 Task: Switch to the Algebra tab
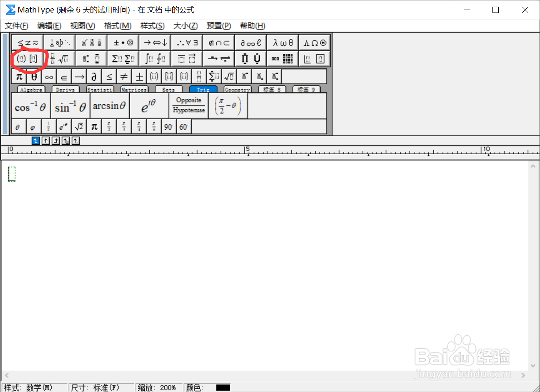31,89
